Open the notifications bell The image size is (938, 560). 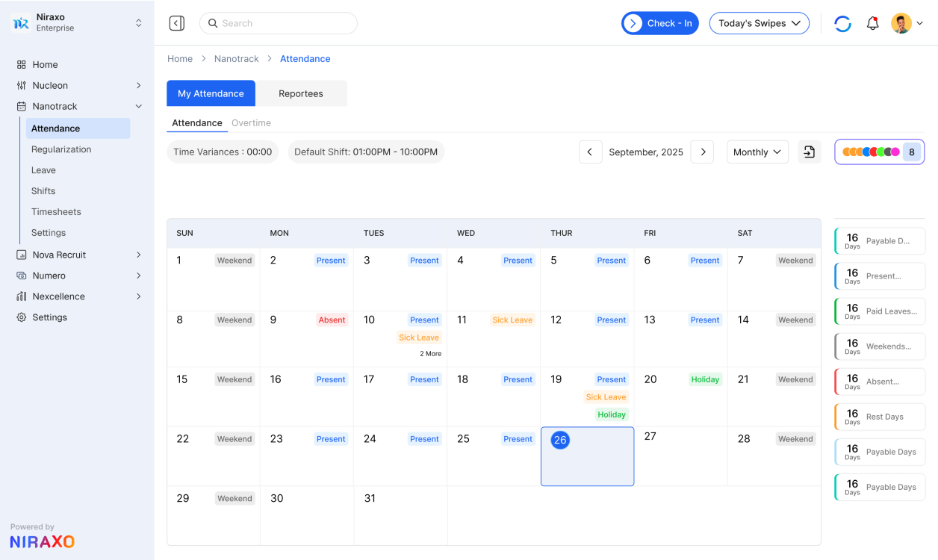[x=872, y=23]
